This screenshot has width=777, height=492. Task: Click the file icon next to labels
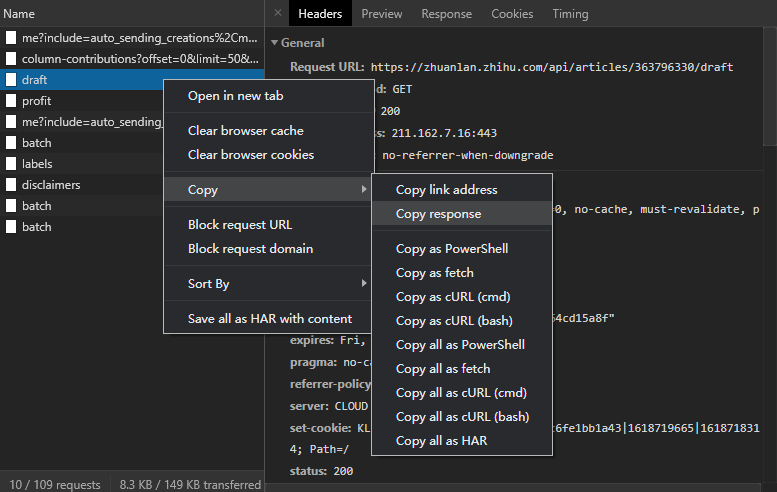11,164
